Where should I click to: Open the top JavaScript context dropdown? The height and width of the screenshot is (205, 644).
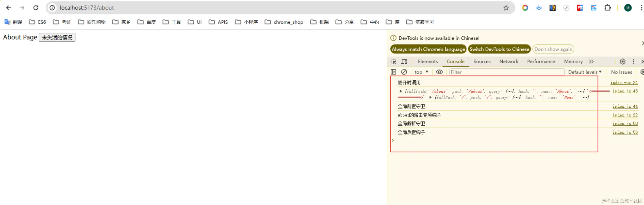(422, 72)
